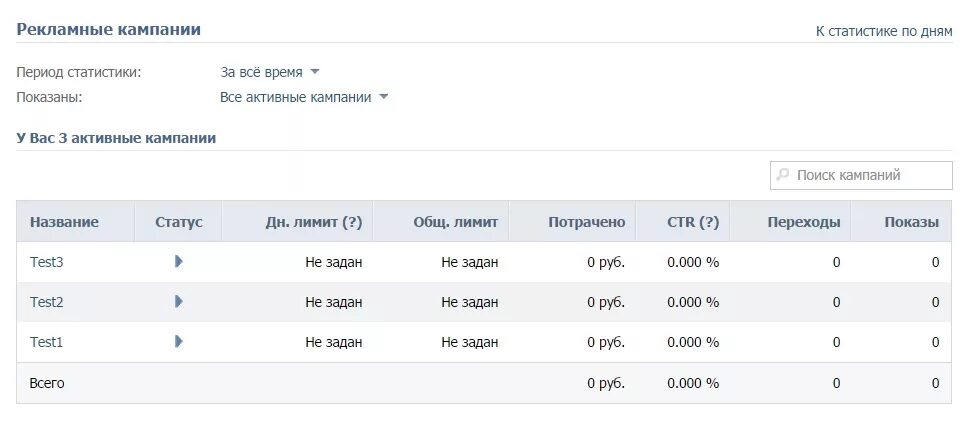Screen dimensions: 966x441
Task: Click the play status icon for Test2
Action: point(179,301)
